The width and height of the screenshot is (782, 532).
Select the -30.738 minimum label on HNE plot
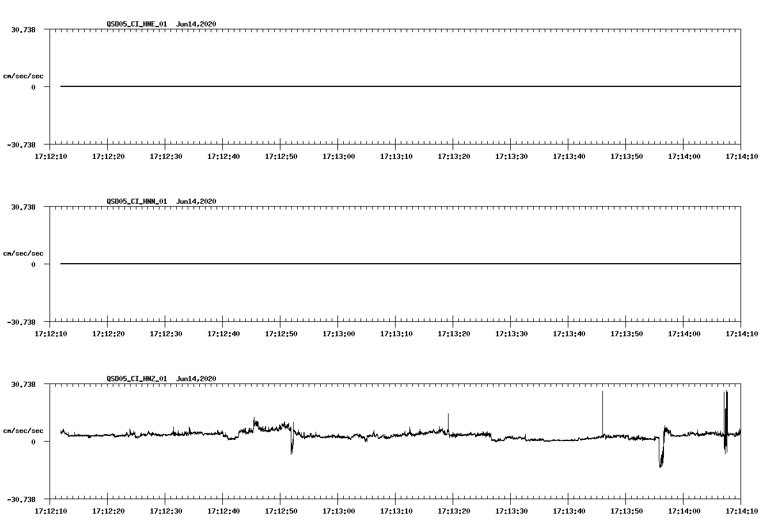[22, 145]
